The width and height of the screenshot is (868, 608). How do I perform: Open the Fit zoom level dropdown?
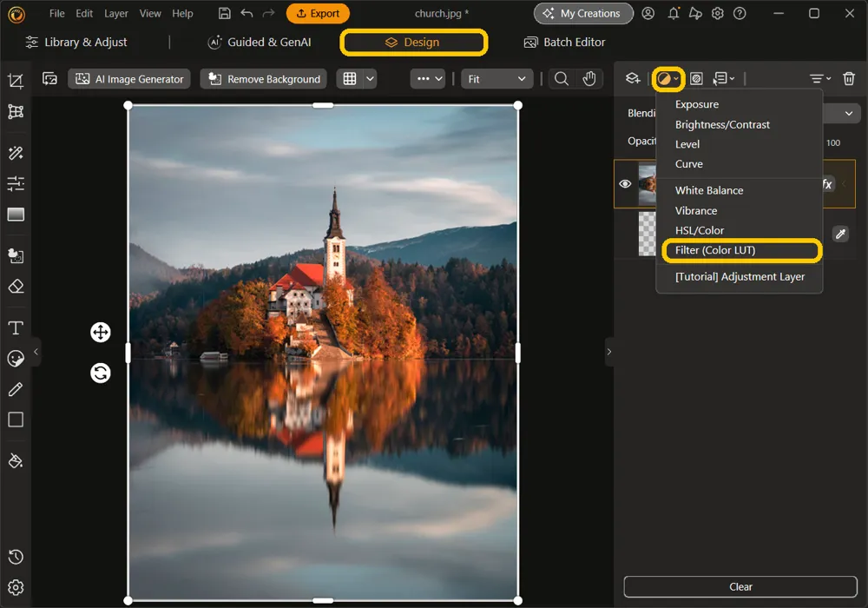point(496,79)
